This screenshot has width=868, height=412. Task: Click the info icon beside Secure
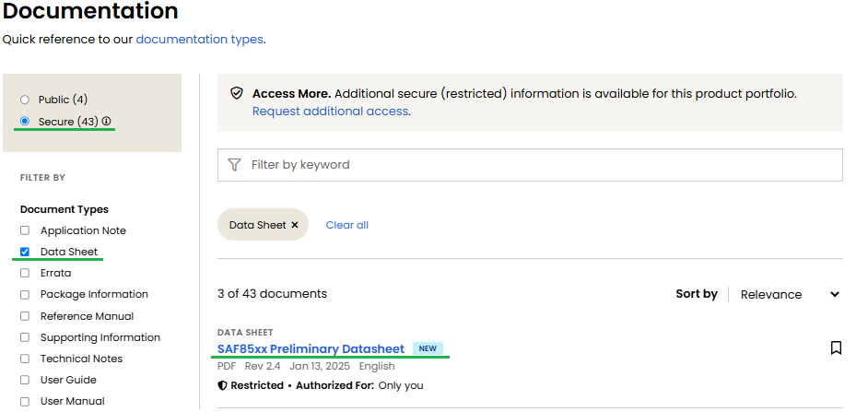click(107, 121)
